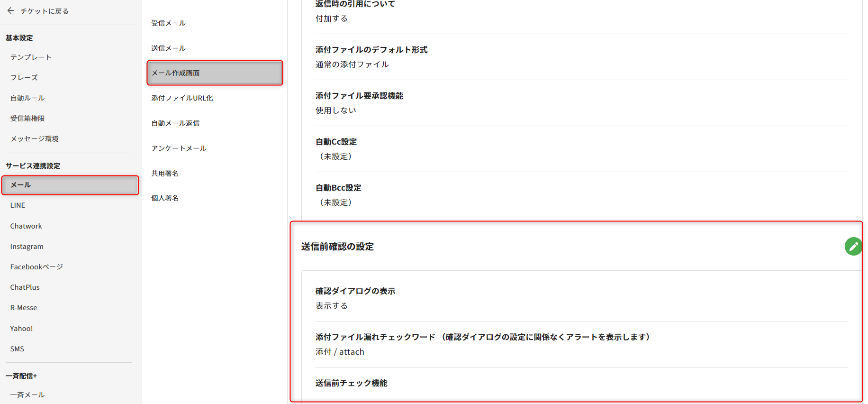Click the green pencil edit icon

pos(853,247)
